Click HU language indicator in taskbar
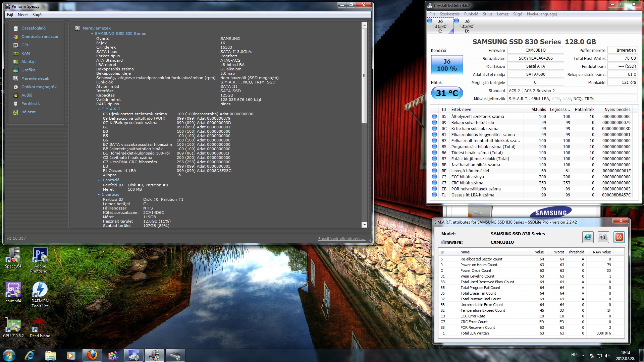Viewport: 644px width, 362px height. point(574,355)
